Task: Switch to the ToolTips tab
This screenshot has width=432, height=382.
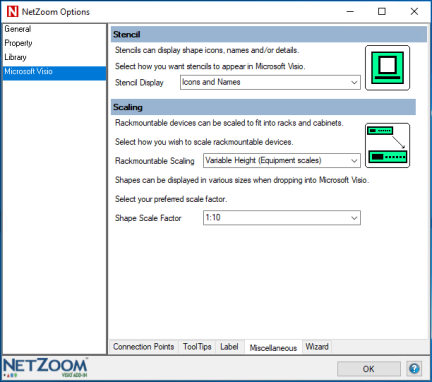Action: click(197, 347)
